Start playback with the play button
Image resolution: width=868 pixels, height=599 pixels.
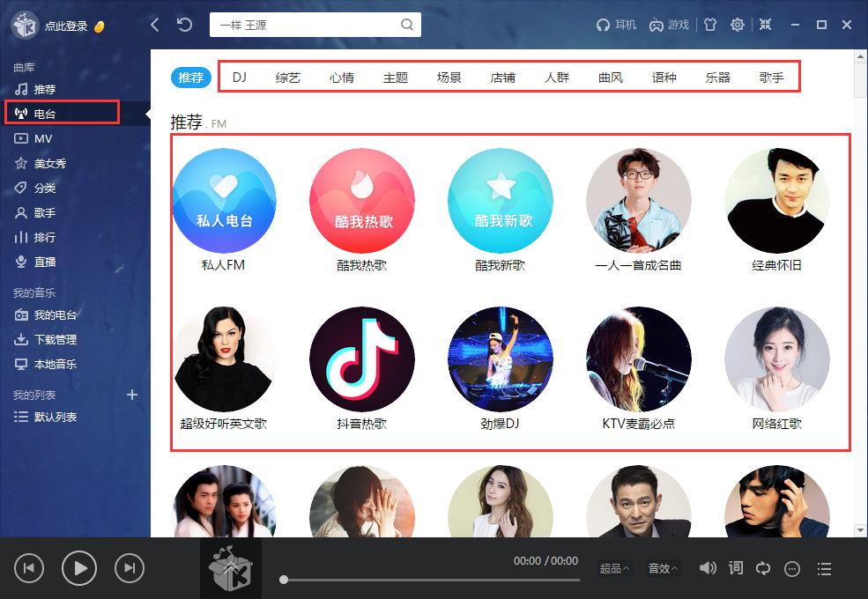(x=79, y=568)
